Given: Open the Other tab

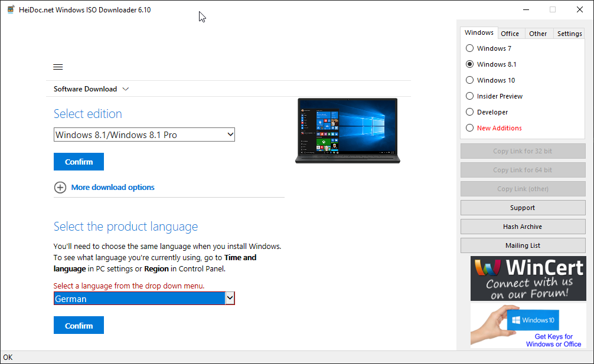Looking at the screenshot, I should [538, 34].
